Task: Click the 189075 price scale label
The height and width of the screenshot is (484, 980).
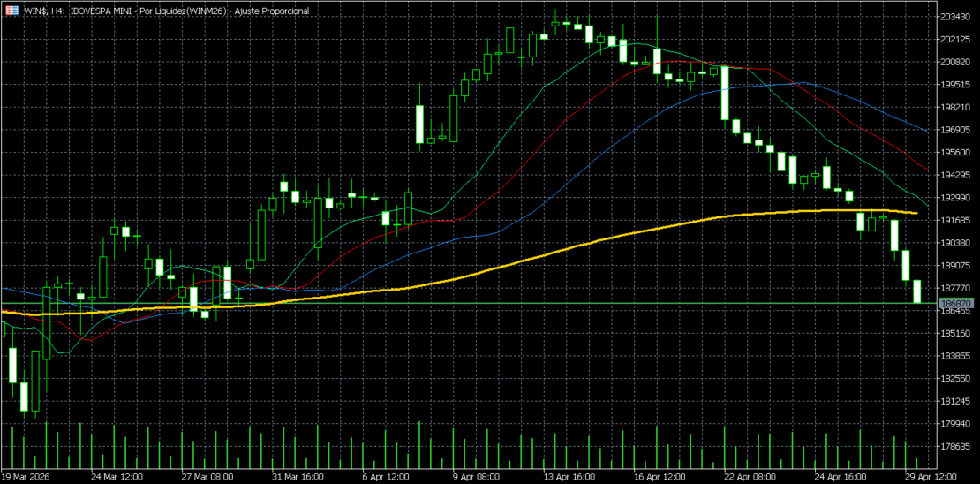Action: (x=954, y=265)
